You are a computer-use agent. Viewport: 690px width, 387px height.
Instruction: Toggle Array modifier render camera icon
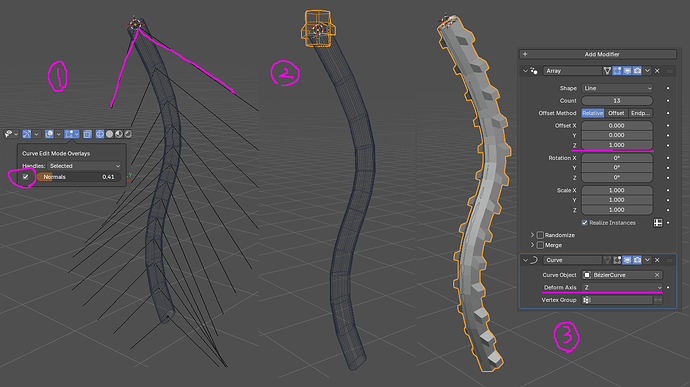(637, 71)
